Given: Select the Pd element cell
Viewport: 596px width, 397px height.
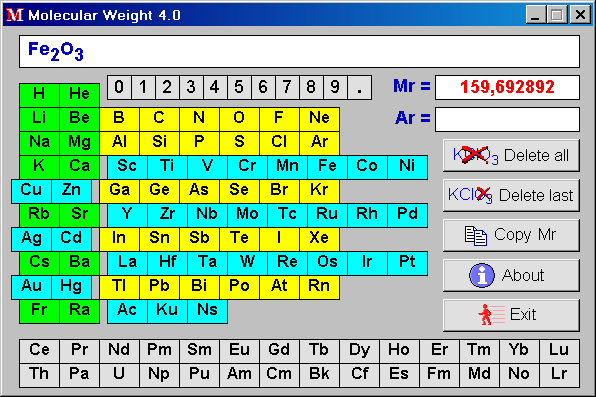Looking at the screenshot, I should 407,215.
